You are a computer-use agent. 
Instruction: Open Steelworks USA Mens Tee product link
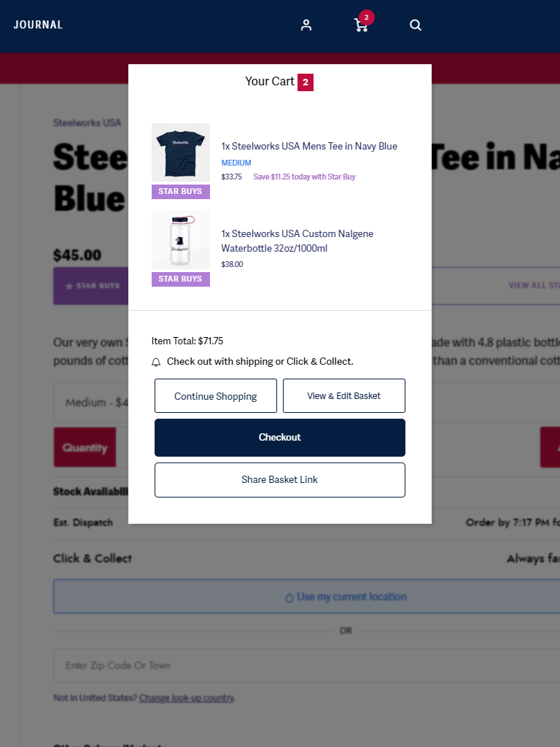click(309, 146)
